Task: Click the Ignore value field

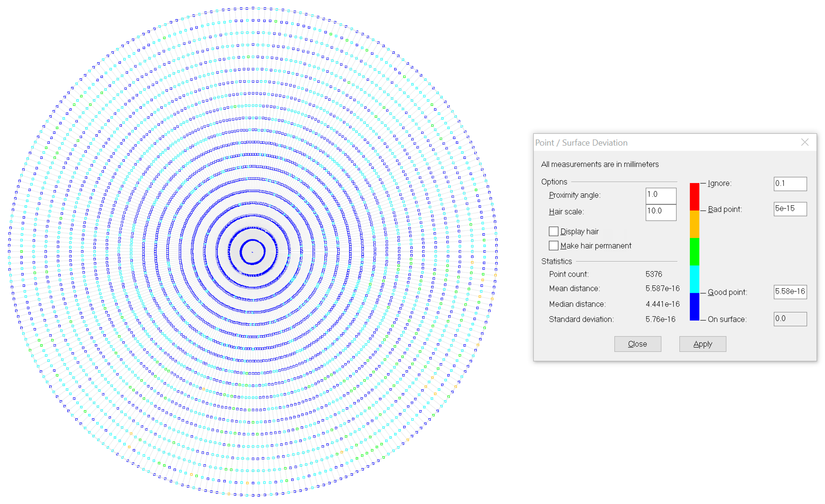Action: coord(790,184)
